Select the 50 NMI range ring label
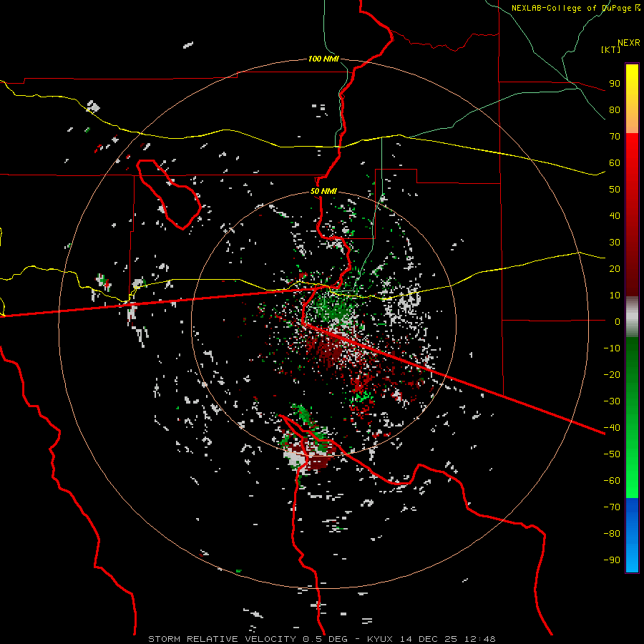The image size is (644, 644). pos(323,191)
